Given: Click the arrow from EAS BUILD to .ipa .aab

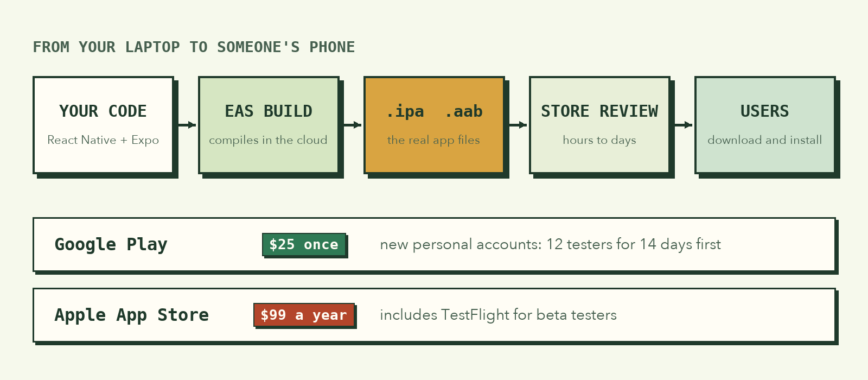Looking at the screenshot, I should (353, 125).
